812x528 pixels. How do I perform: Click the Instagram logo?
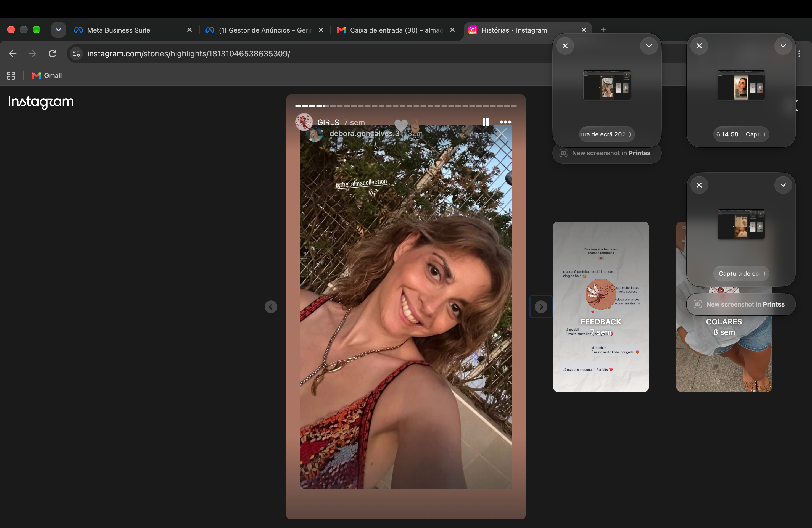[x=41, y=102]
